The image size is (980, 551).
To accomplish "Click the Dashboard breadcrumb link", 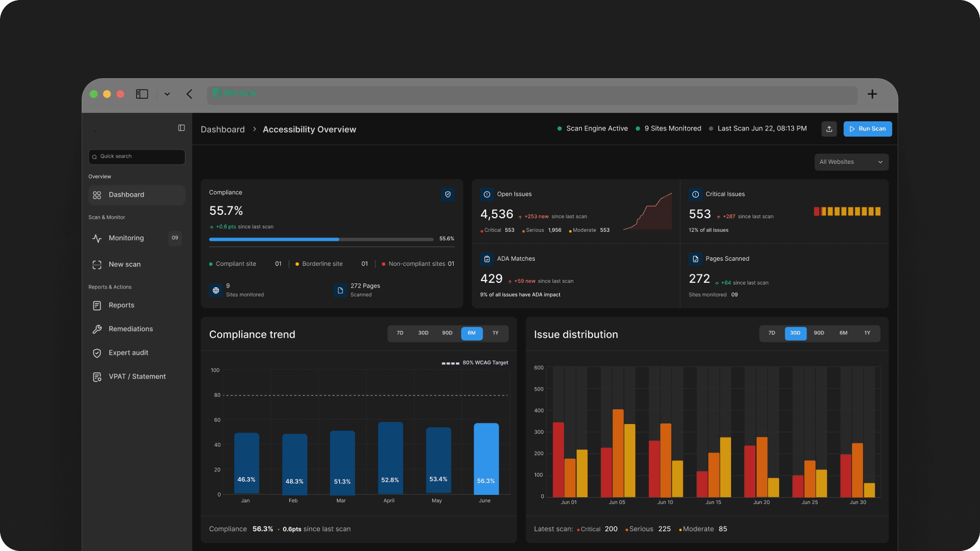I will pos(223,130).
